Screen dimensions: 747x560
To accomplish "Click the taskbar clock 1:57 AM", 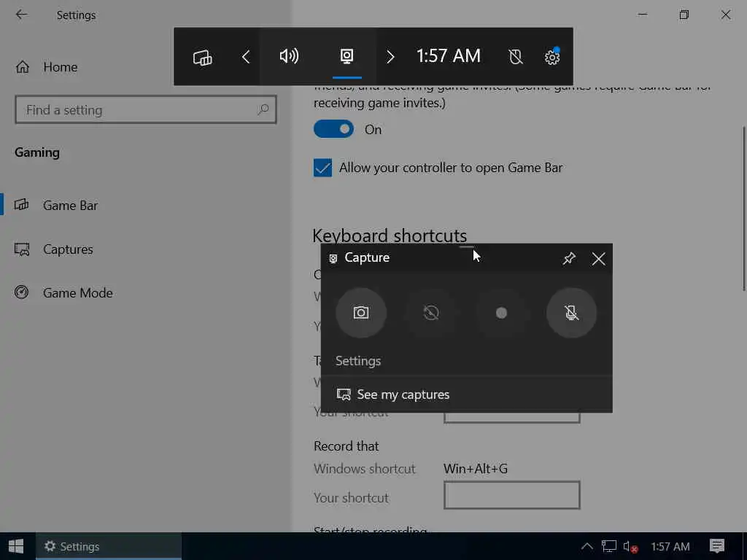I will tap(670, 546).
